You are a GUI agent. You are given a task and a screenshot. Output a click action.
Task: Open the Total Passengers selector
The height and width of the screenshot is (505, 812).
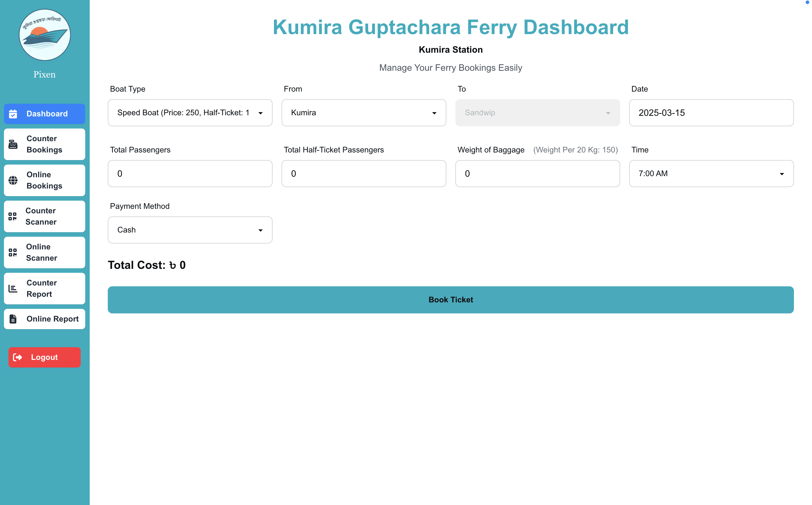[x=190, y=173]
